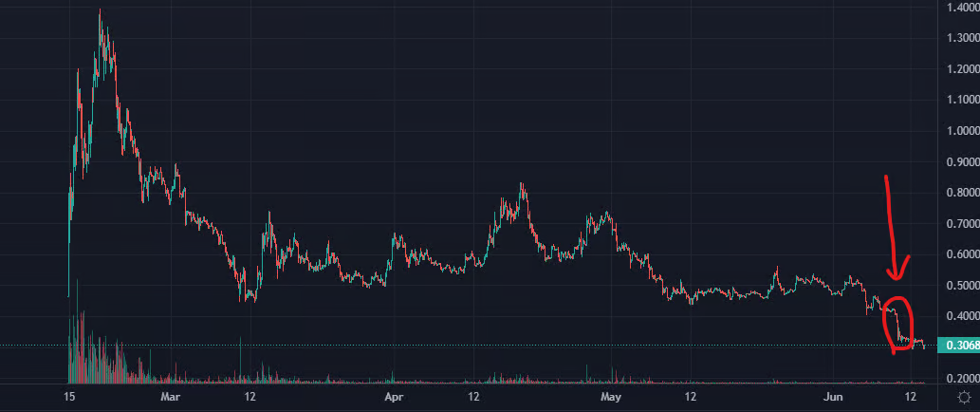Click the 0.2000 price axis label
Screen dimensions: 980x412
(958, 378)
